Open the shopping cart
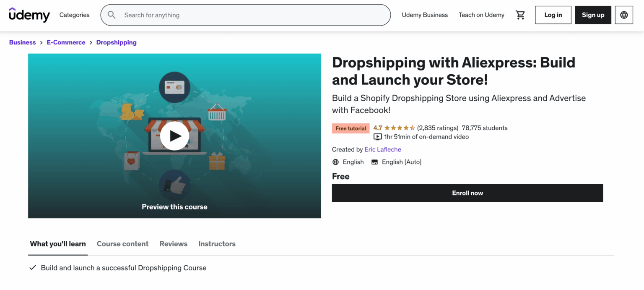The width and height of the screenshot is (644, 290). coord(520,15)
